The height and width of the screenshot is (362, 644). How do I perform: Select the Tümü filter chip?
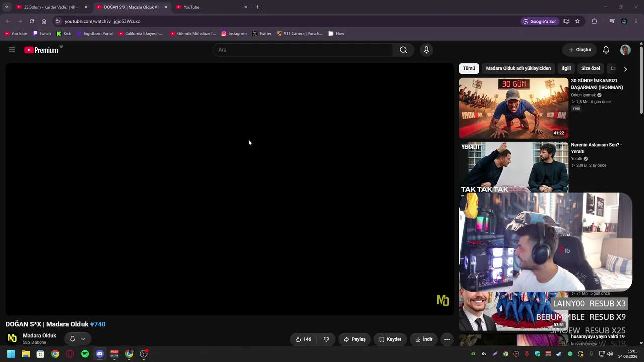coord(469,68)
